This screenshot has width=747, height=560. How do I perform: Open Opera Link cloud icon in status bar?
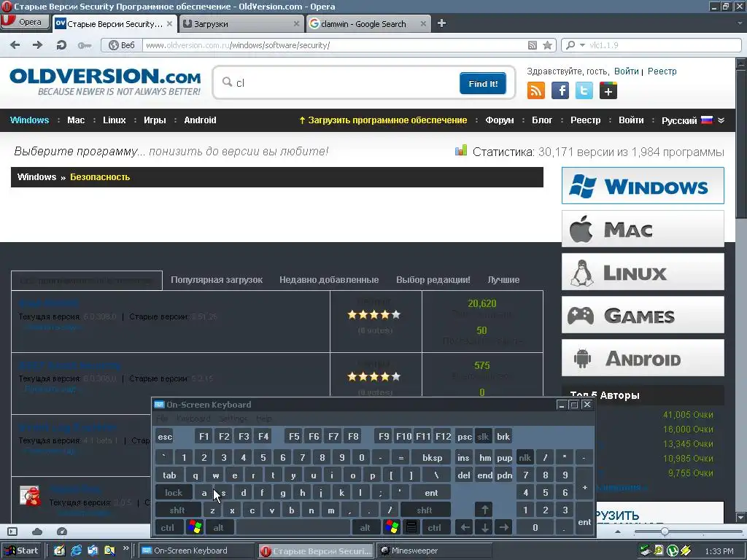point(37,532)
